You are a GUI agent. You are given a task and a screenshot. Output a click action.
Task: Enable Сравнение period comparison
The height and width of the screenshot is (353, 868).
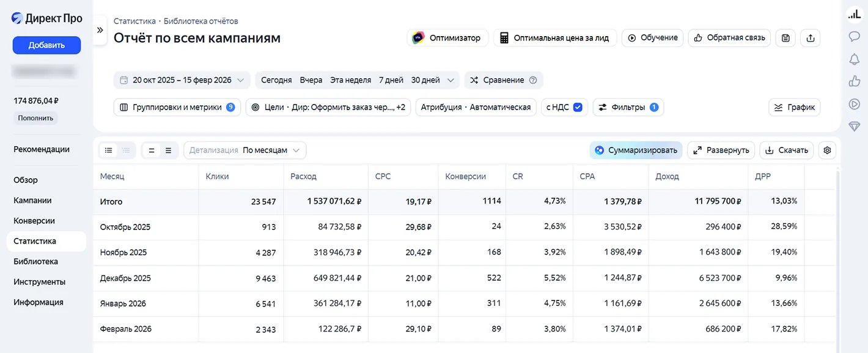pyautogui.click(x=497, y=80)
